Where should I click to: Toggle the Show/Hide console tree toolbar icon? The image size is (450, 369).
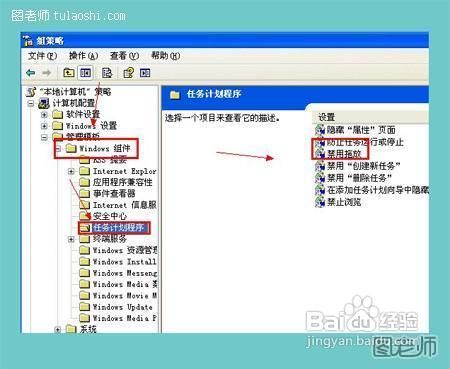pyautogui.click(x=86, y=73)
